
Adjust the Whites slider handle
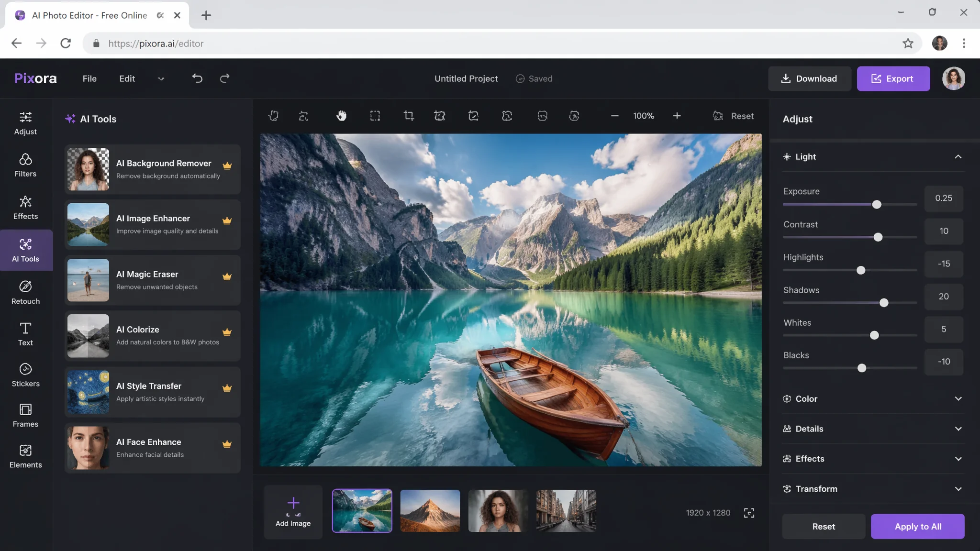874,335
